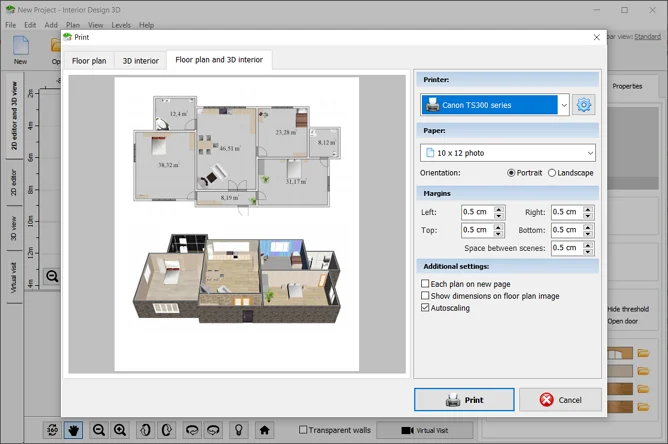This screenshot has width=668, height=444.
Task: Click the Left margin input field
Action: click(478, 212)
